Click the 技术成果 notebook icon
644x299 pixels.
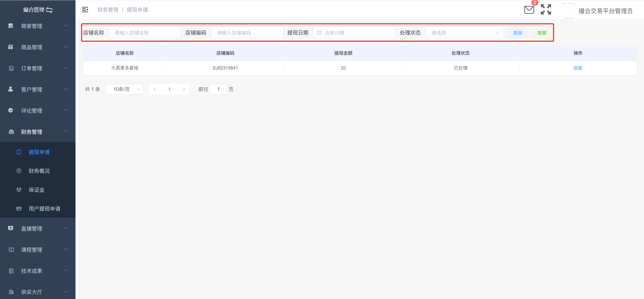click(x=11, y=271)
